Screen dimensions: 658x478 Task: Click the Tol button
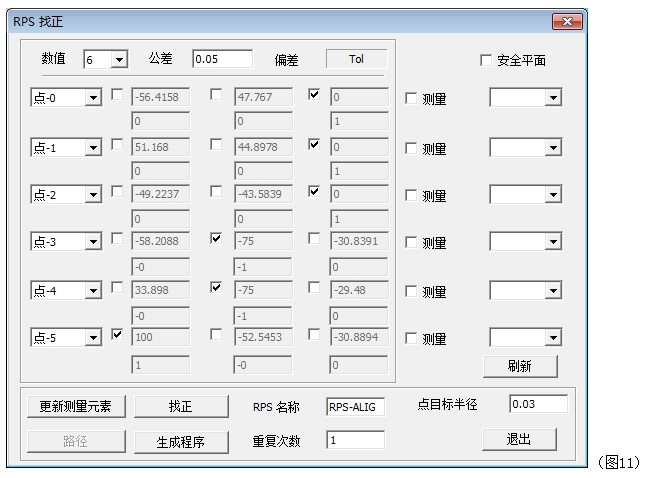tap(356, 59)
